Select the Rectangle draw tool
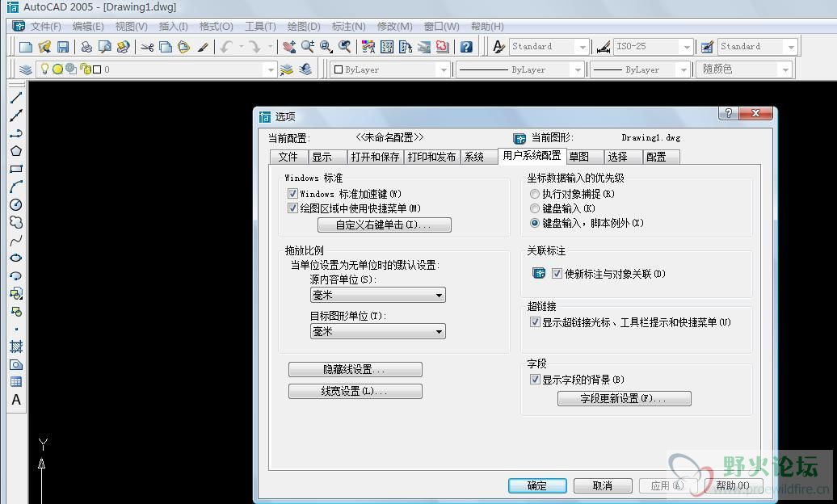837x504 pixels. point(16,169)
